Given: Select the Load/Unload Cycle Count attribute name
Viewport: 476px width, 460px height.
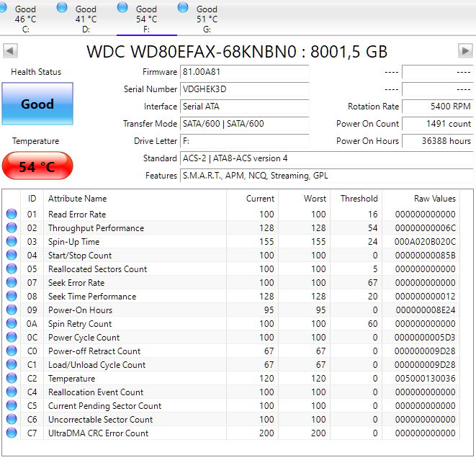Looking at the screenshot, I should pyautogui.click(x=96, y=365).
